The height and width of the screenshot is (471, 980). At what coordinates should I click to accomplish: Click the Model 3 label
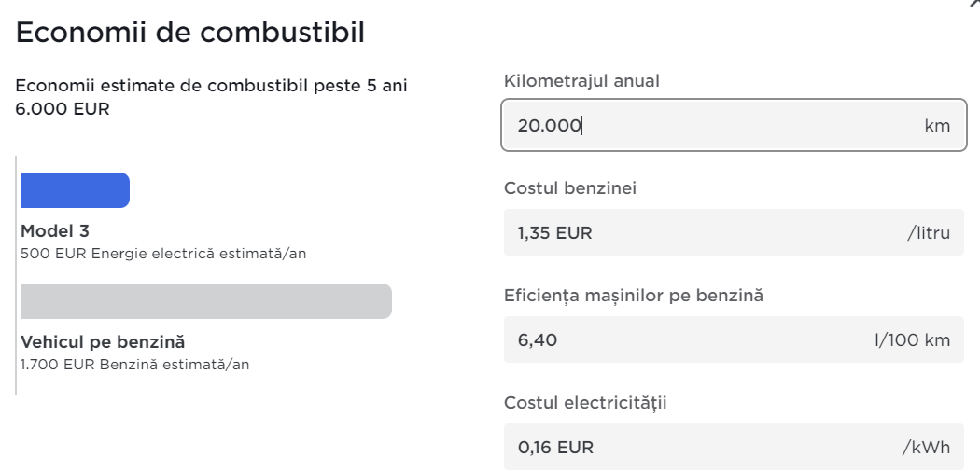pyautogui.click(x=55, y=231)
